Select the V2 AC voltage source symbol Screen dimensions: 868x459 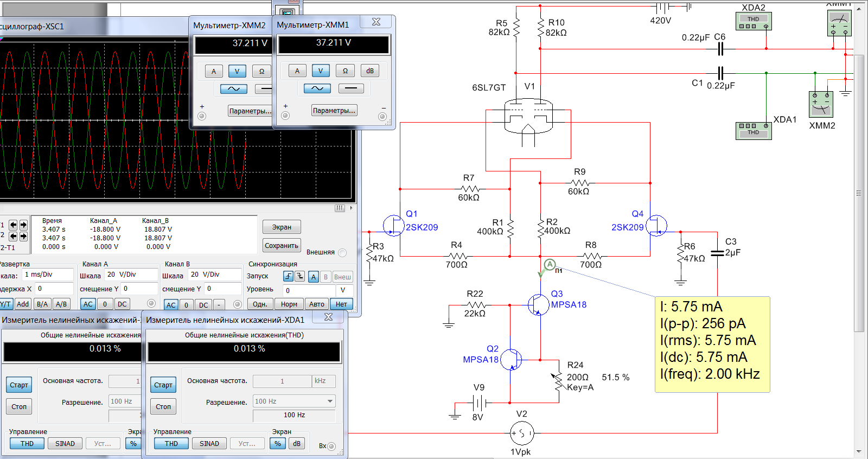(x=522, y=433)
